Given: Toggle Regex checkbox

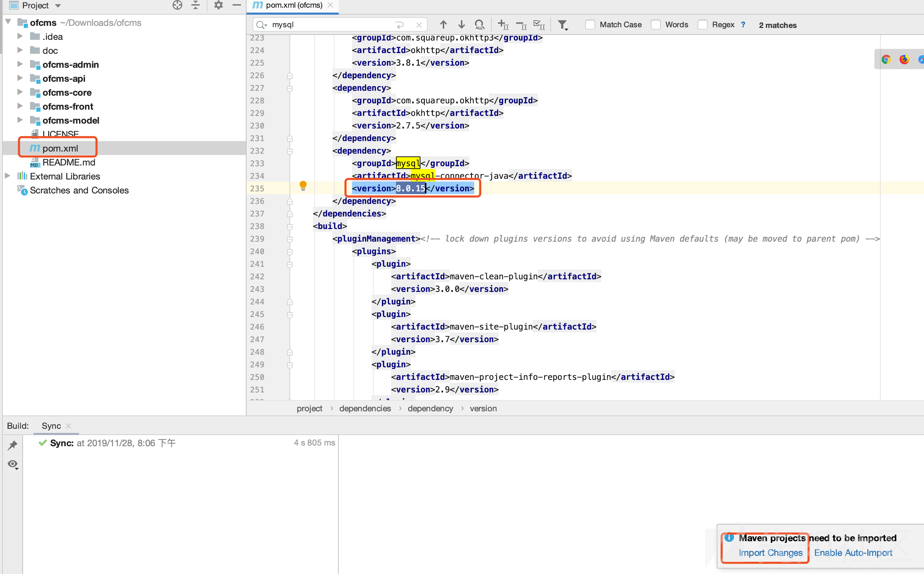Looking at the screenshot, I should click(702, 25).
